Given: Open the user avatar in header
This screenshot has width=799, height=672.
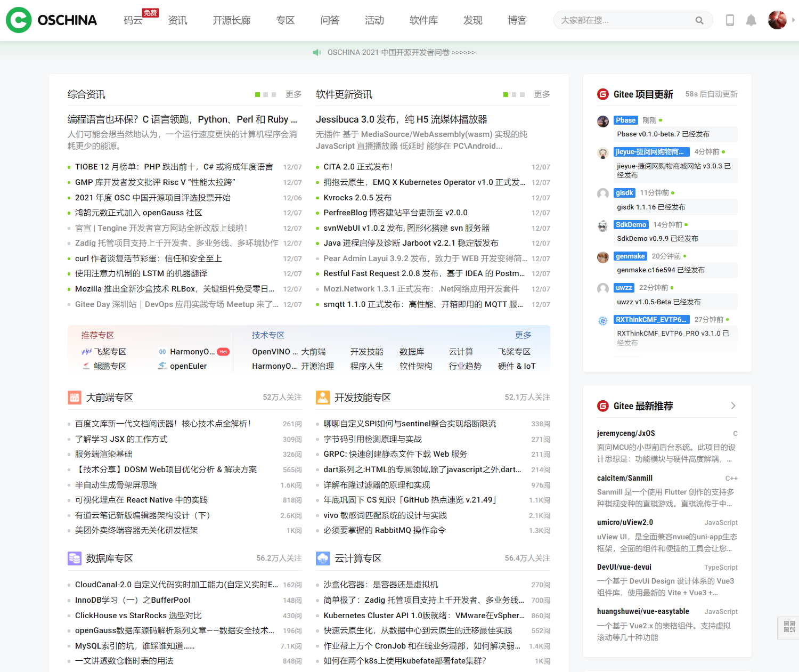Looking at the screenshot, I should (777, 20).
